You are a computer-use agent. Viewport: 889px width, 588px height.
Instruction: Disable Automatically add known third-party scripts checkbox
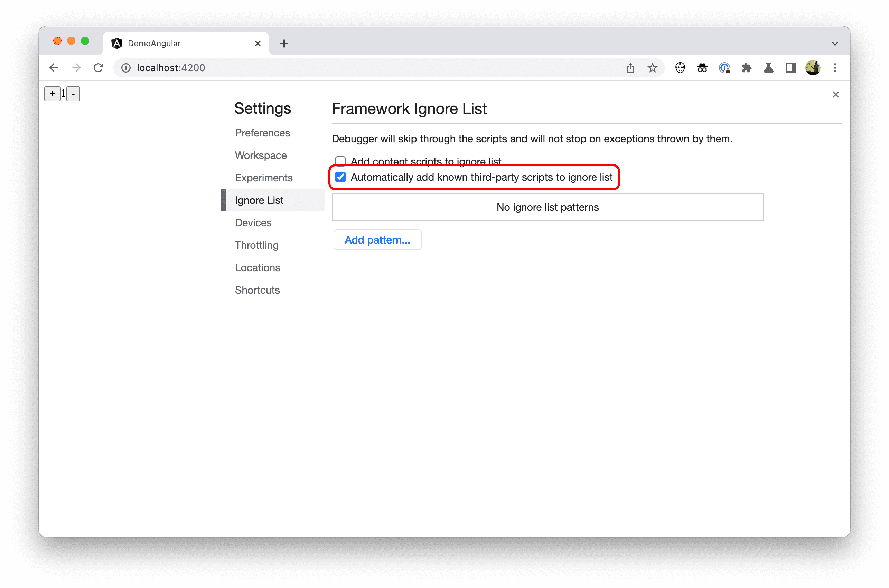point(340,177)
